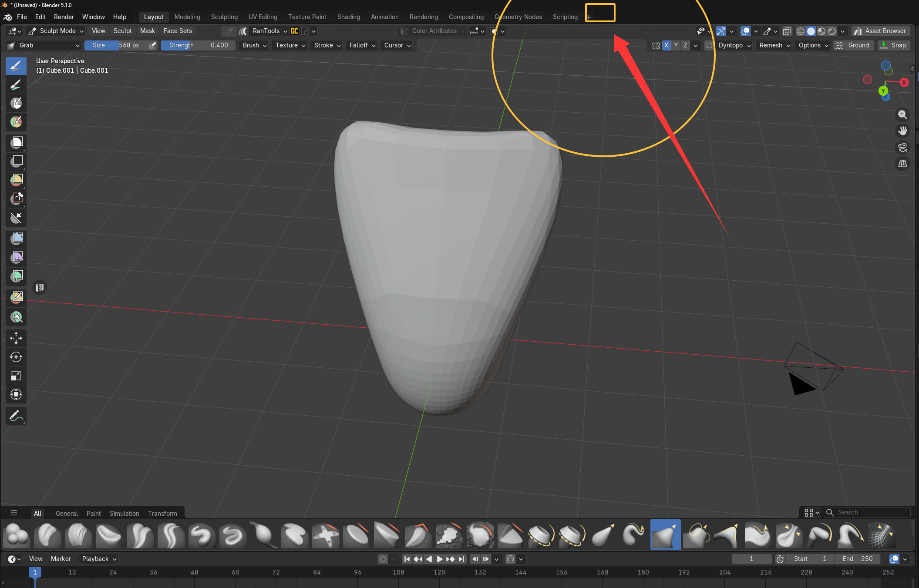Choose the first Blob brush thumbnail

[17, 534]
